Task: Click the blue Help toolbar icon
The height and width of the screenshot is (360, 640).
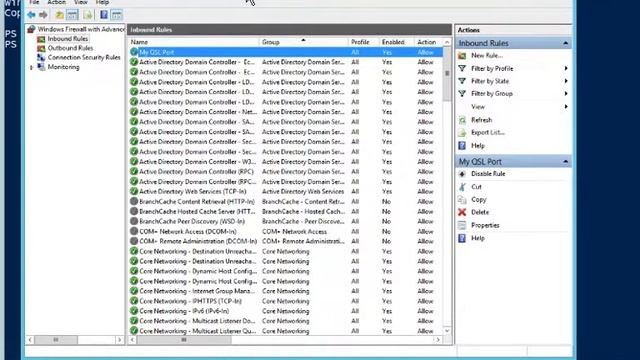Action: [104, 15]
